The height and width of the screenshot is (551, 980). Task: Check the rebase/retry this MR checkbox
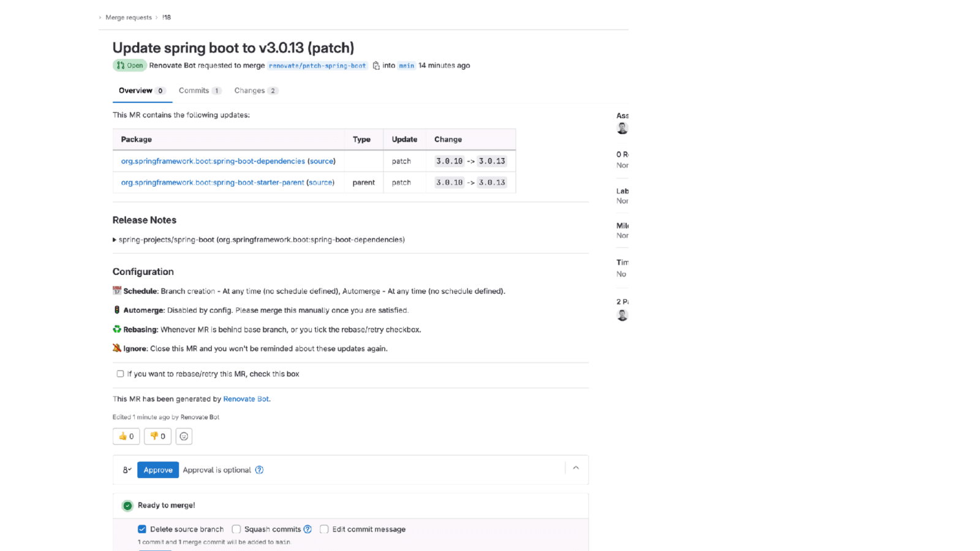click(120, 374)
